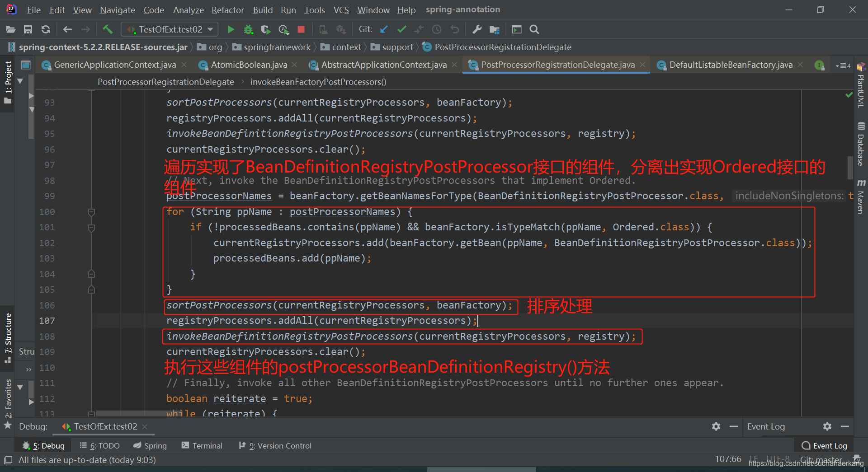Open the 5: Debug tool window

click(x=43, y=446)
